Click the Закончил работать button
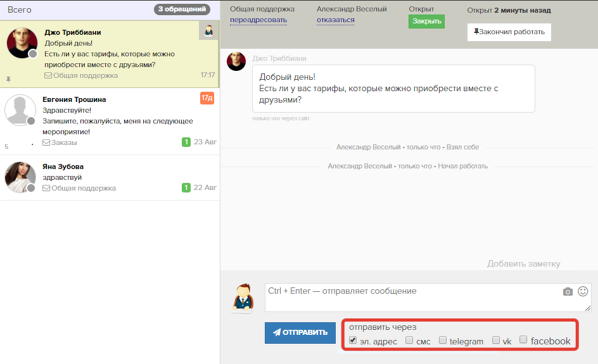 [x=509, y=32]
